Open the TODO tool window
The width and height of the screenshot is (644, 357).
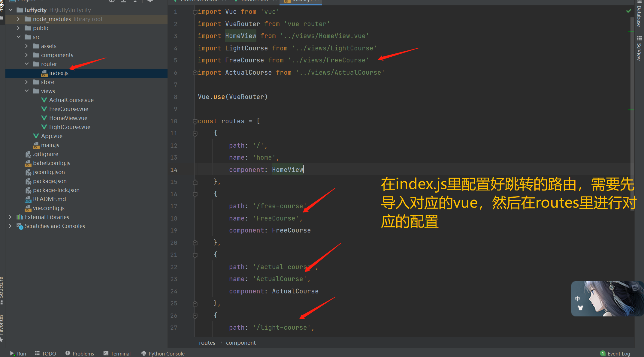[46, 353]
